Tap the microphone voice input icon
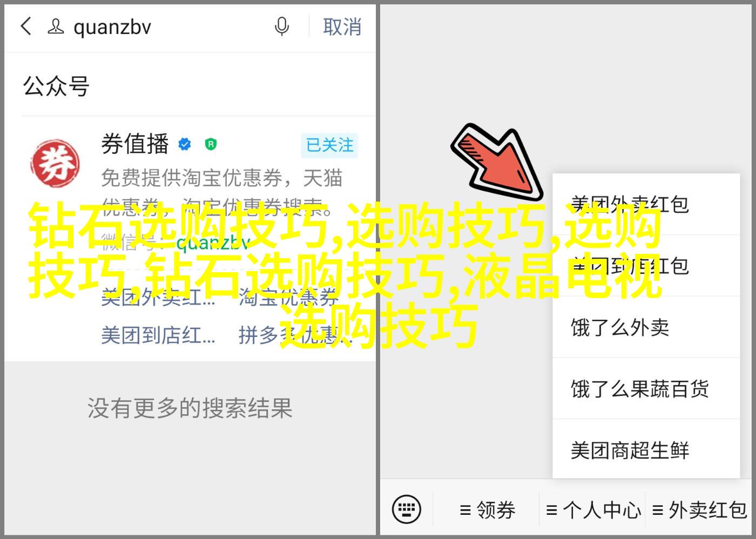The height and width of the screenshot is (539, 756). click(281, 26)
